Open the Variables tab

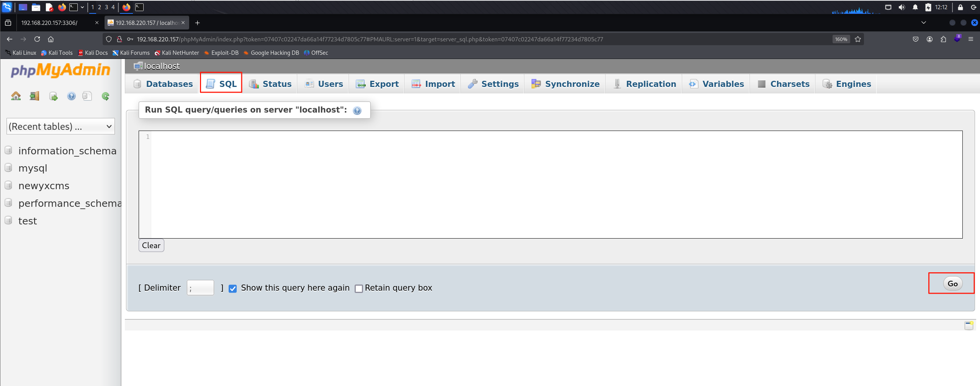coord(717,84)
